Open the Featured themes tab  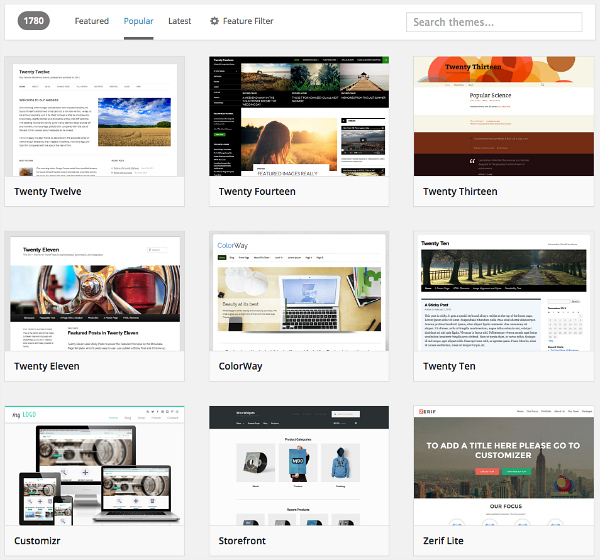(x=91, y=21)
